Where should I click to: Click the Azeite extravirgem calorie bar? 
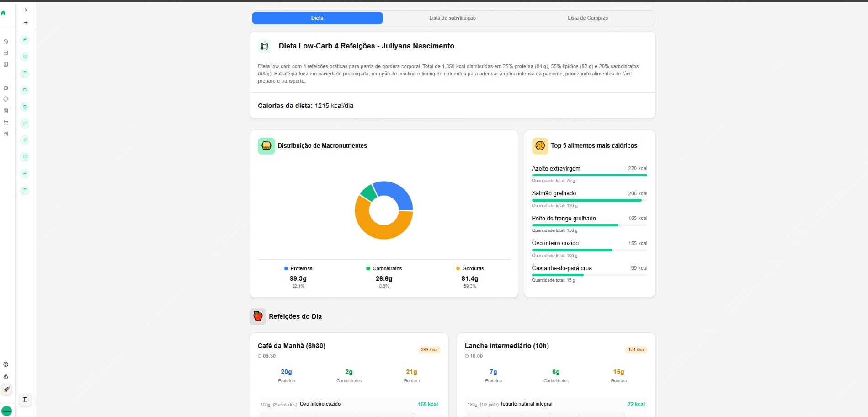(x=589, y=175)
